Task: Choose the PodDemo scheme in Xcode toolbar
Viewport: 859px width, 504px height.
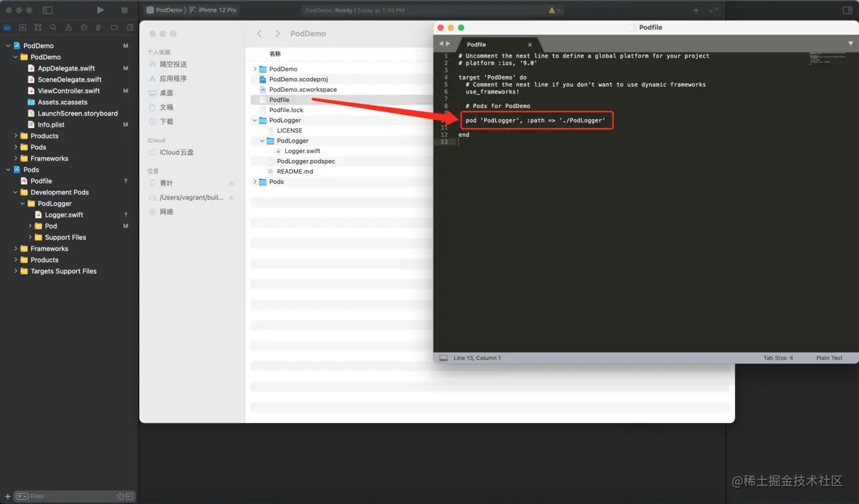Action: click(165, 10)
